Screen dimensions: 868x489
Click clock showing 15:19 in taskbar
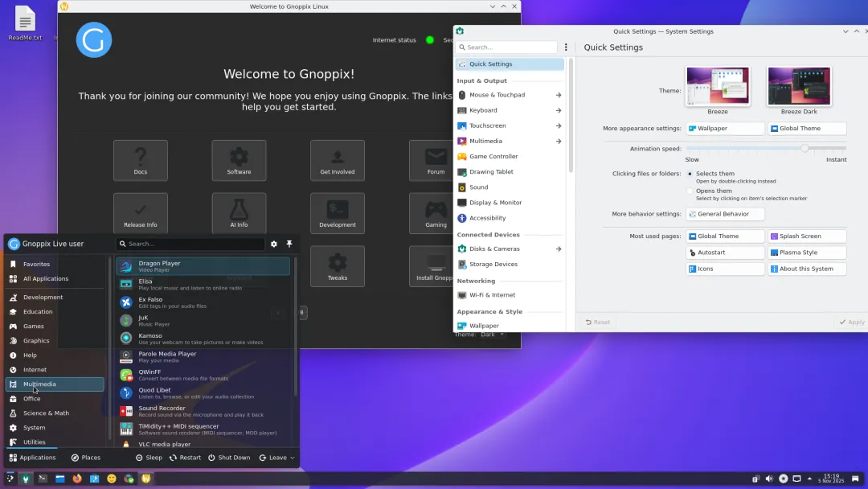(832, 479)
